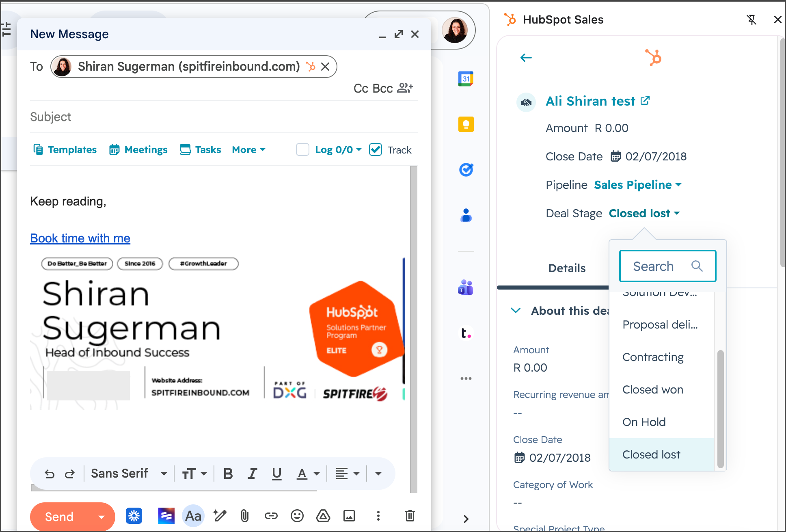This screenshot has width=786, height=532.
Task: Open the Log 0/0 dropdown
Action: [338, 150]
